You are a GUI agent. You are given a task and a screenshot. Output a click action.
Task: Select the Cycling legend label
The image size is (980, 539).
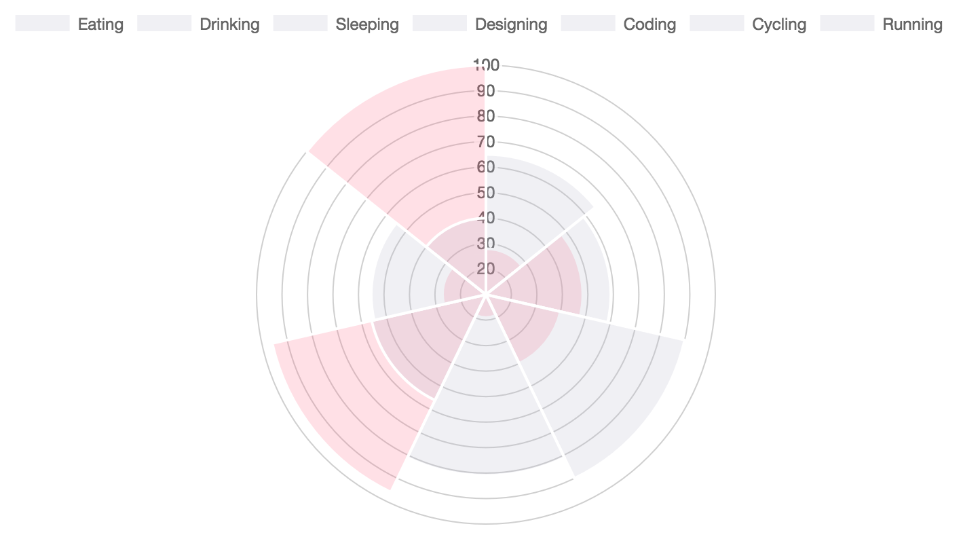pos(779,24)
